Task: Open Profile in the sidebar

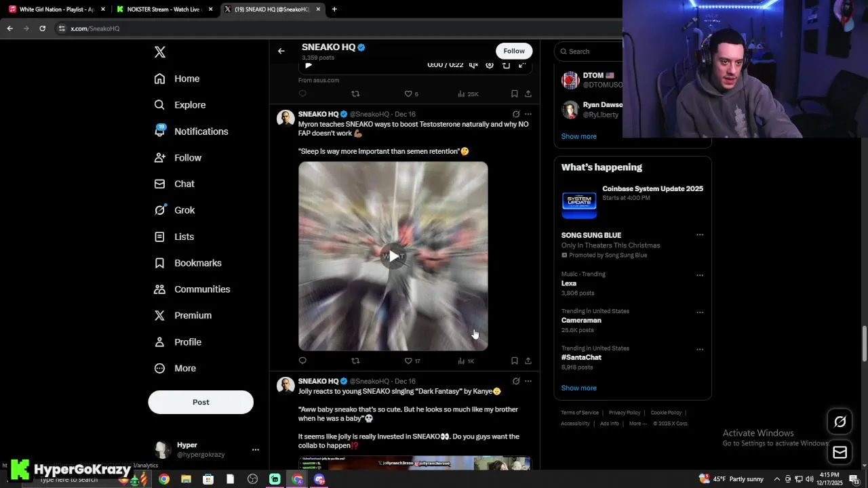Action: pos(178,342)
